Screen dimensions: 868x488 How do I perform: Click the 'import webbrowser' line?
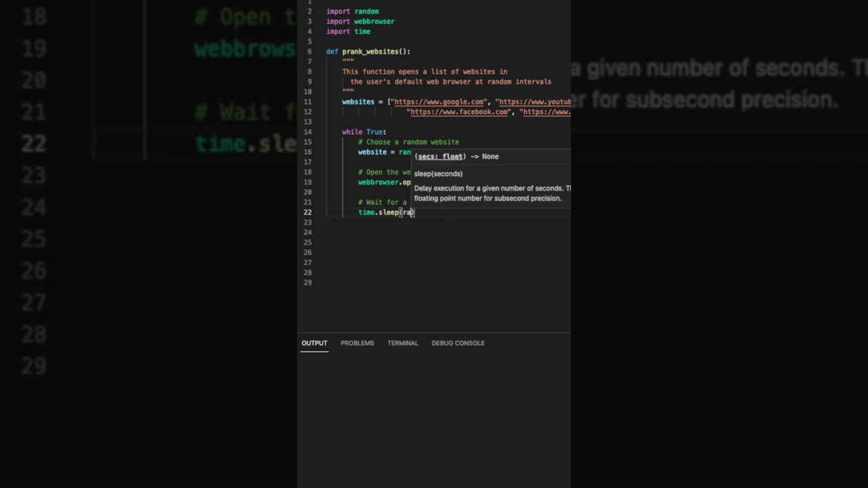pos(360,22)
